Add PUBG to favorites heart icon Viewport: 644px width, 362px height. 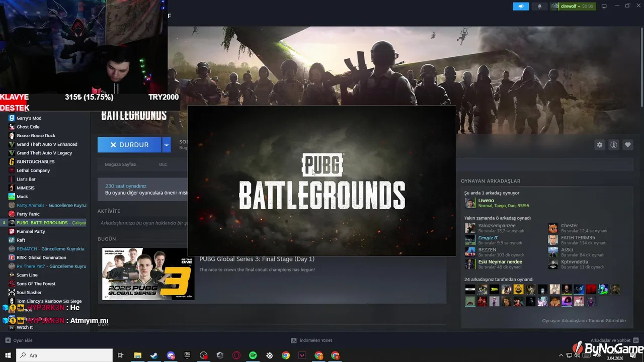628,145
